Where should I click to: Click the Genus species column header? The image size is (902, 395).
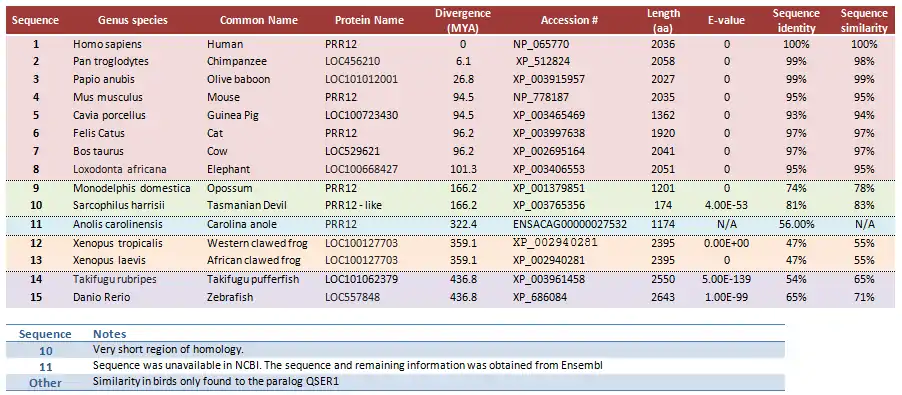pos(133,20)
